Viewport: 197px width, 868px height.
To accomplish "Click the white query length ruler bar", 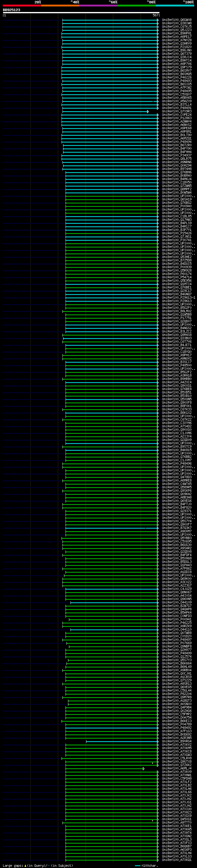I will coord(81,12).
